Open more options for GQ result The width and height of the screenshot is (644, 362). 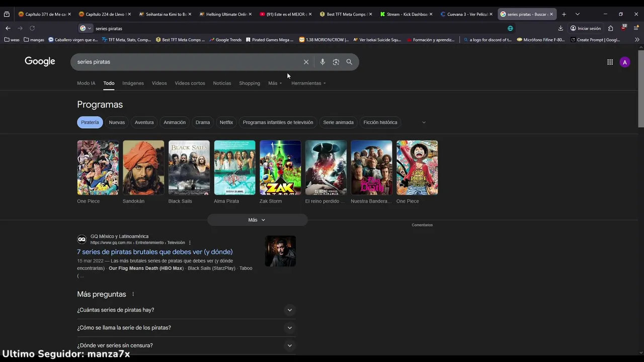(x=190, y=243)
